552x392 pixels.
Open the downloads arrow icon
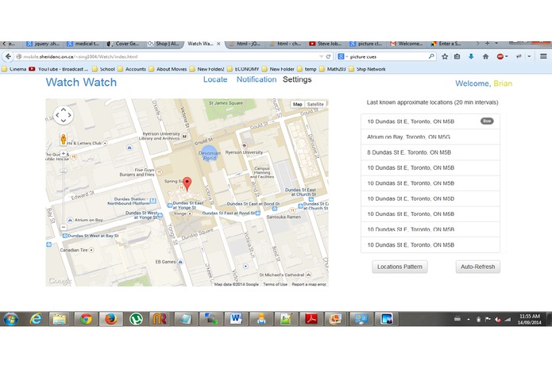point(471,56)
